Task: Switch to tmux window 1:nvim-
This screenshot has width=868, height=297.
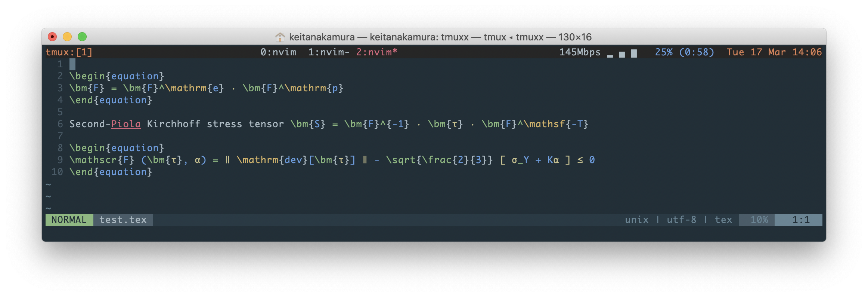Action: pos(329,52)
